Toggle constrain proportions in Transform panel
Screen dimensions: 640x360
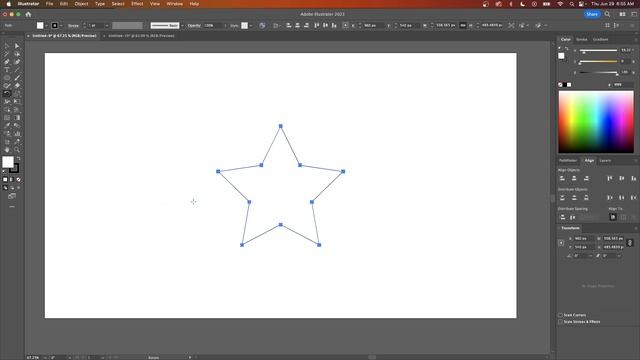[630, 243]
